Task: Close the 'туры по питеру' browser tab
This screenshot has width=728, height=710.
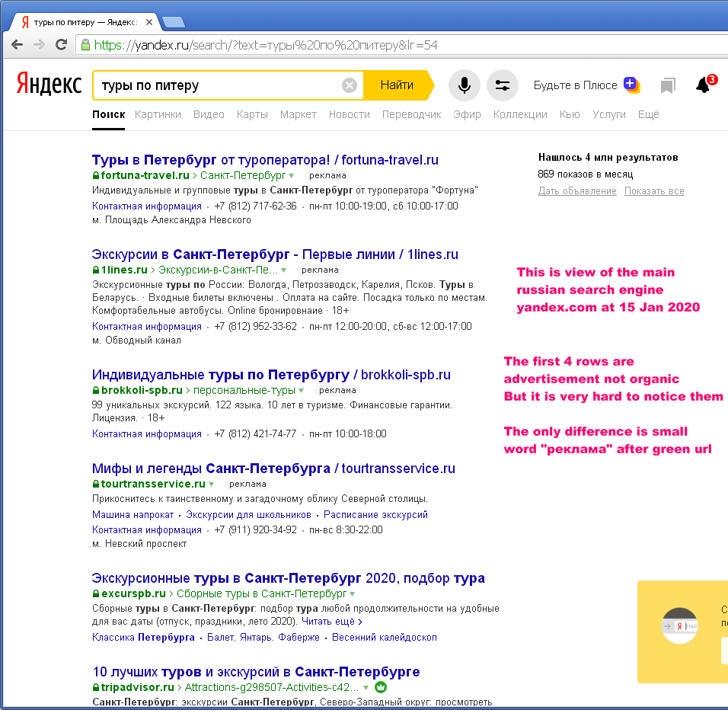Action: [x=149, y=22]
